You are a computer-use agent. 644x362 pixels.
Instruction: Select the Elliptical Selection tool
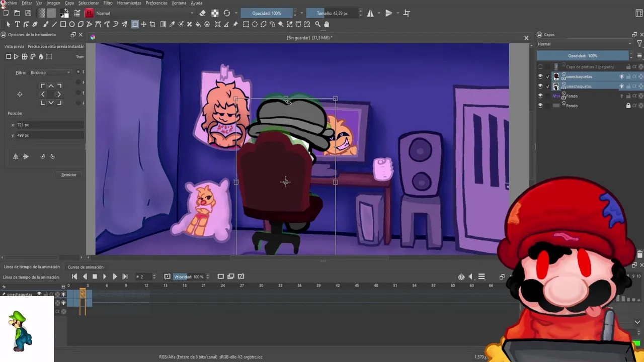[255, 24]
